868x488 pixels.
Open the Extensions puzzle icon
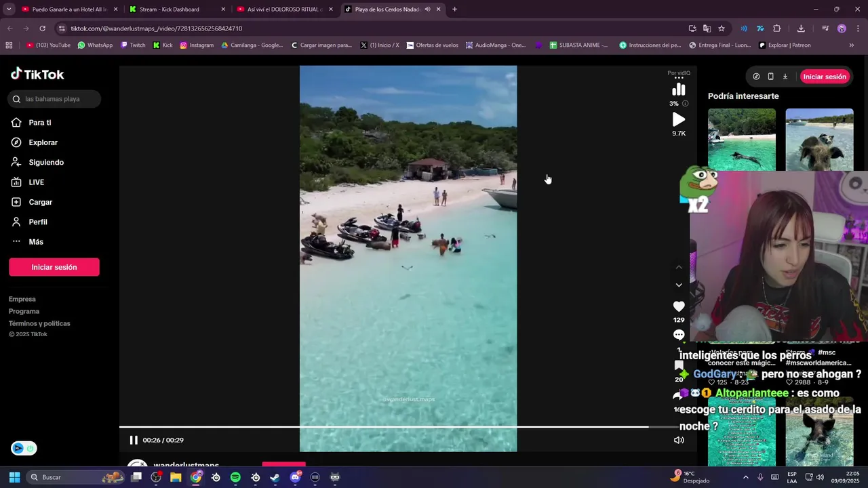pos(777,28)
